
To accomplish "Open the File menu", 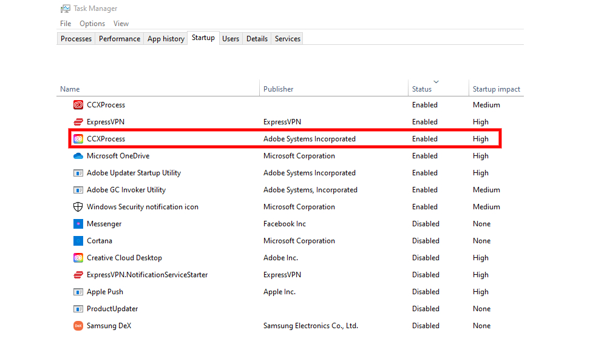I will click(66, 24).
